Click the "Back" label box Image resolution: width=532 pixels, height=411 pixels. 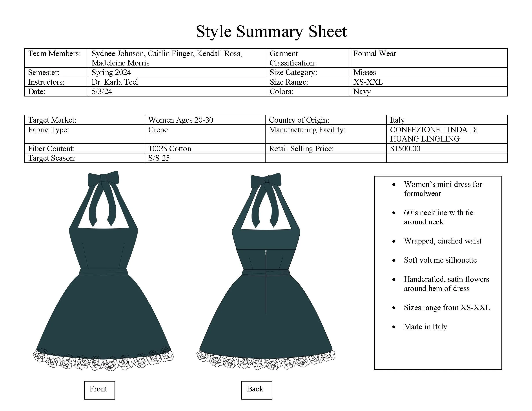[x=257, y=390]
